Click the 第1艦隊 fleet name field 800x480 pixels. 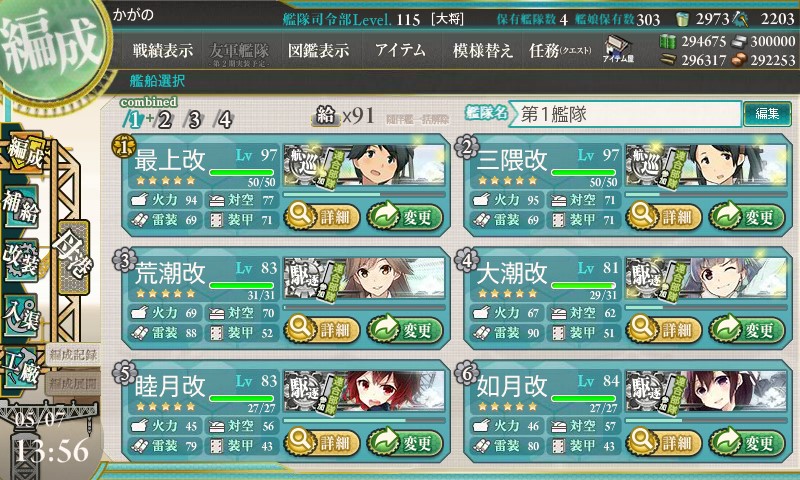tap(625, 114)
